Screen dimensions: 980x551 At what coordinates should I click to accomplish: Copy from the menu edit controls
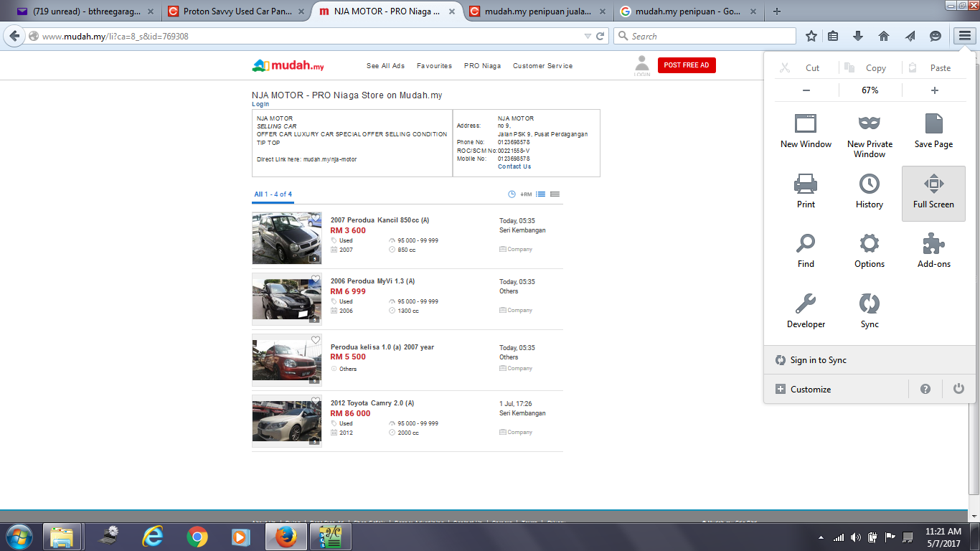click(870, 68)
